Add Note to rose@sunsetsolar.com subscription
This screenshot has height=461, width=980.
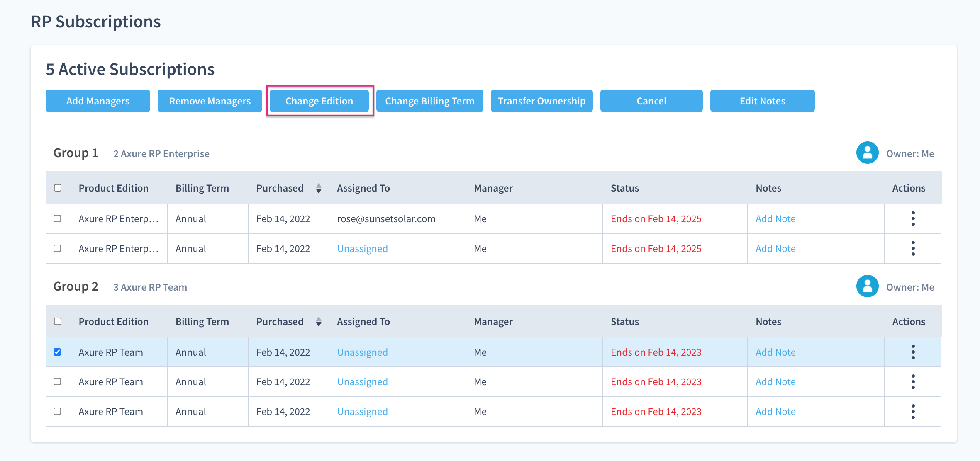(x=775, y=219)
